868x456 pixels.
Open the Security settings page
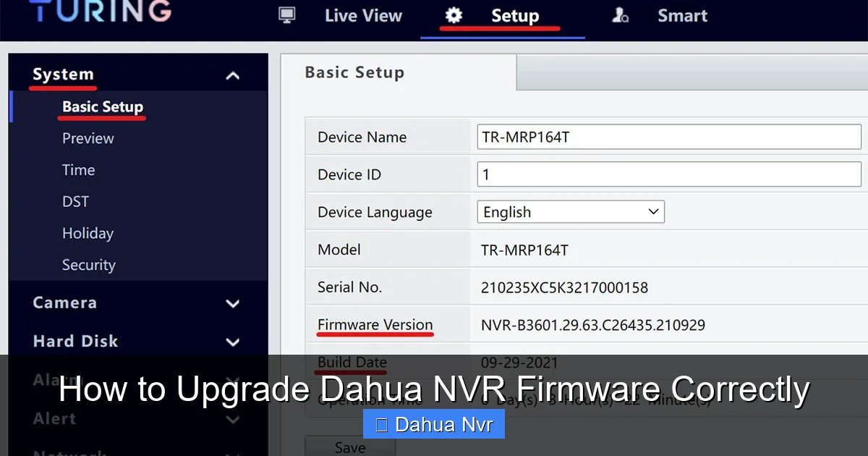tap(88, 265)
